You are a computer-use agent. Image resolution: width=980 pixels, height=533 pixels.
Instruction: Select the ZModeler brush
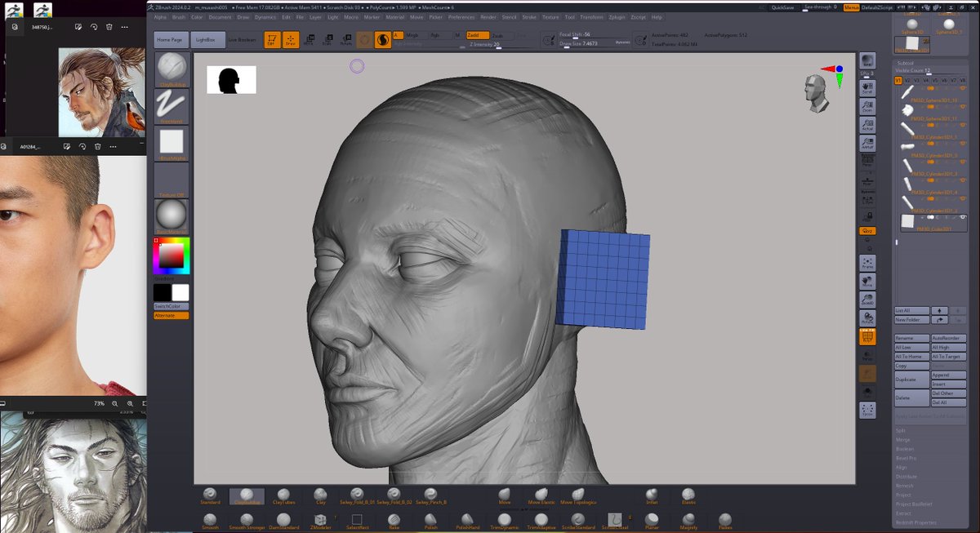click(x=320, y=522)
